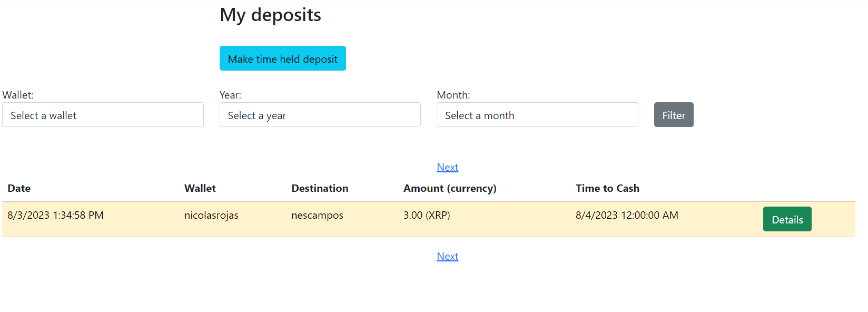
Task: Click the Amount (currency) column header
Action: [x=450, y=188]
